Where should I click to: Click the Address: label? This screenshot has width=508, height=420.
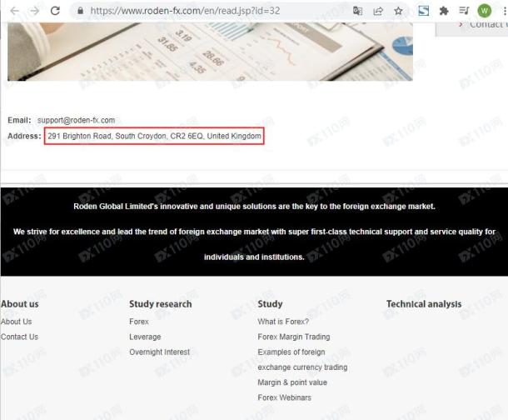(24, 136)
